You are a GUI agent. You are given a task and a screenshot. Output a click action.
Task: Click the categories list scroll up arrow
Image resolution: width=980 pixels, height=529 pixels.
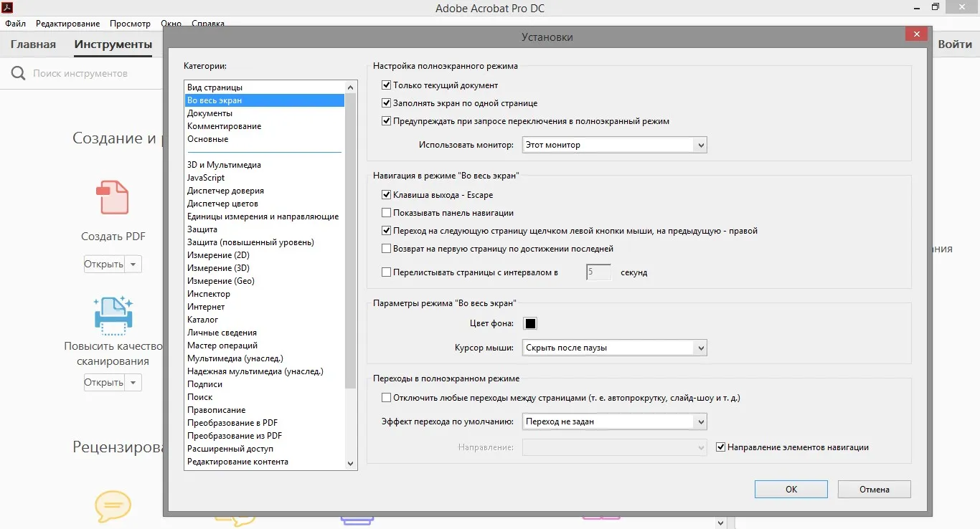pos(351,87)
